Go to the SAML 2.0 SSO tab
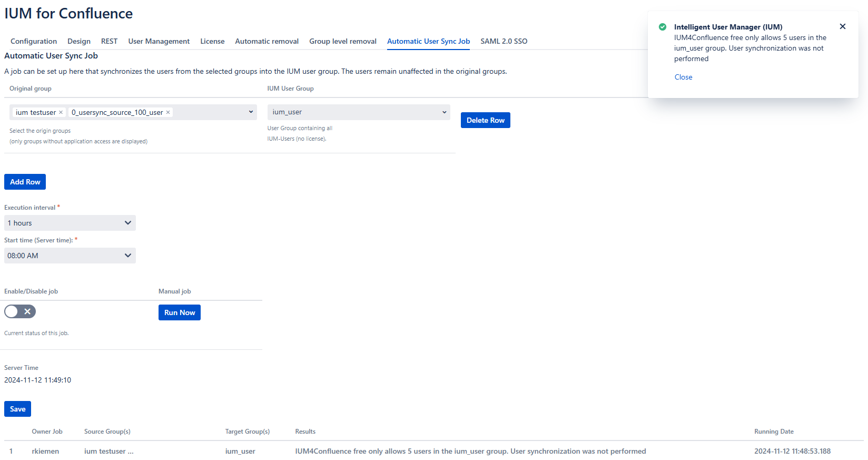The image size is (868, 460). pos(504,41)
